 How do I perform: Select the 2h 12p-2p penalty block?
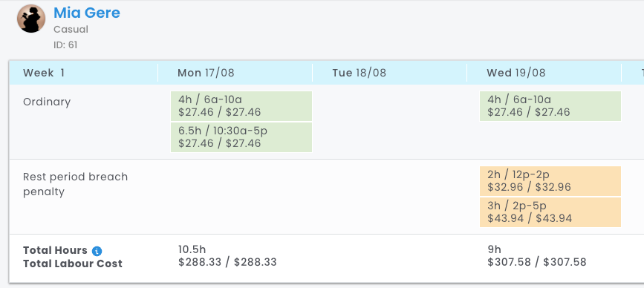click(x=550, y=181)
